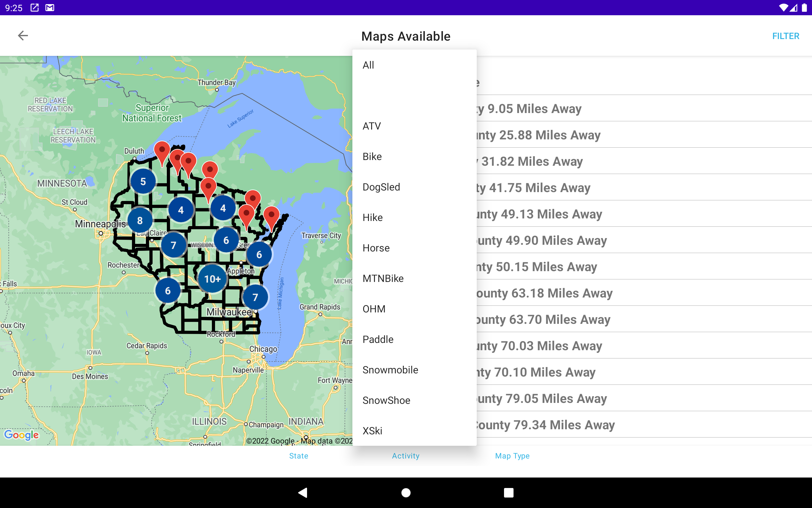Open map 63.18 Miles Away
This screenshot has height=508, width=812.
point(644,293)
